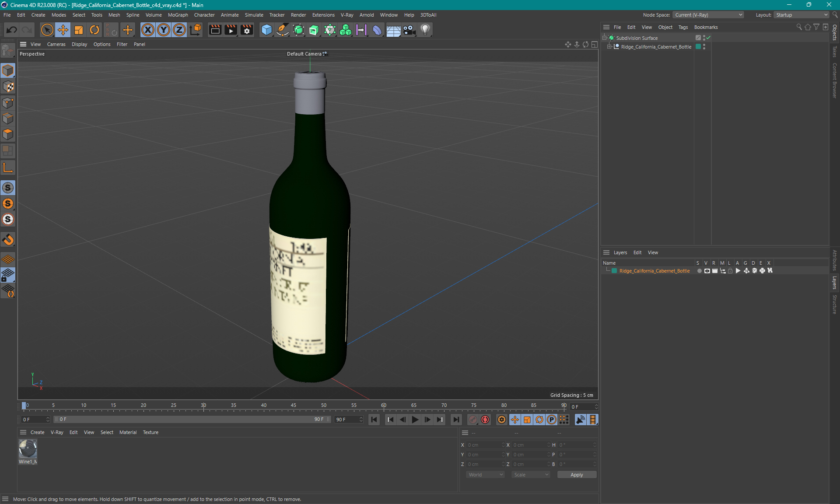Toggle coordinate system icon
The width and height of the screenshot is (840, 504).
(x=196, y=30)
